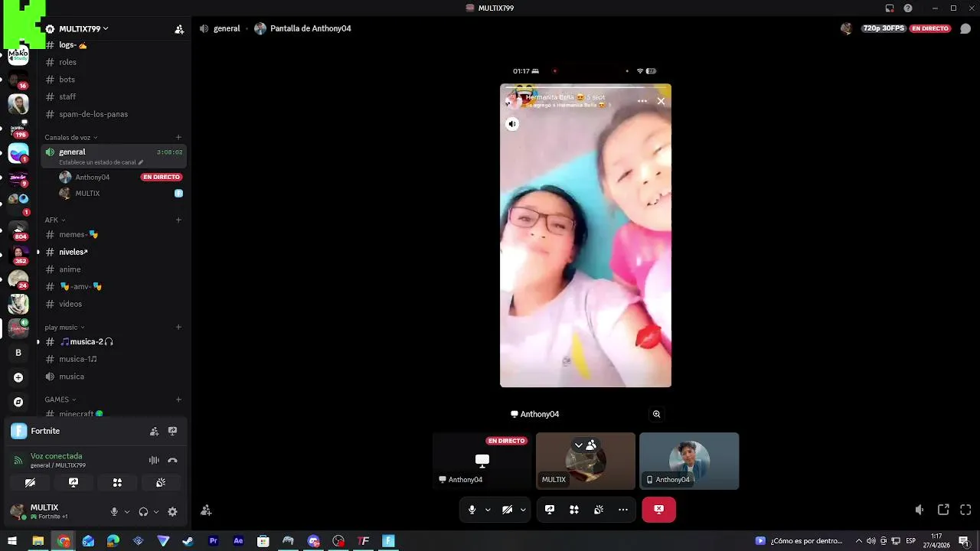Collapse the play music category

pos(64,328)
